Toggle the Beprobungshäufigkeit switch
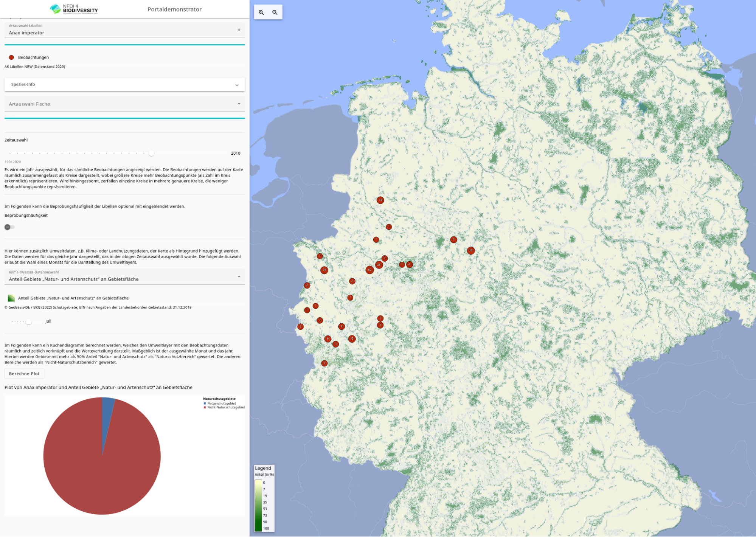Viewport: 756px width, 537px height. click(9, 227)
